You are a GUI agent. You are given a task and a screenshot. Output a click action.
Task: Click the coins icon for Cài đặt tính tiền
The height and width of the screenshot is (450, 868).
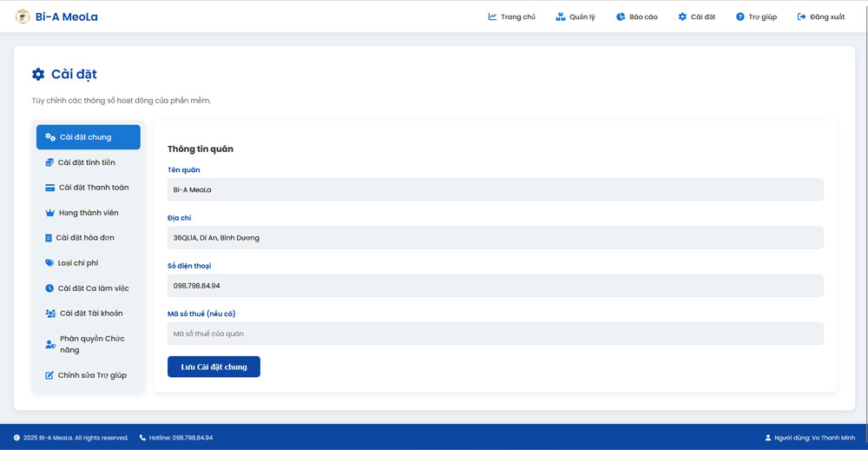[49, 162]
